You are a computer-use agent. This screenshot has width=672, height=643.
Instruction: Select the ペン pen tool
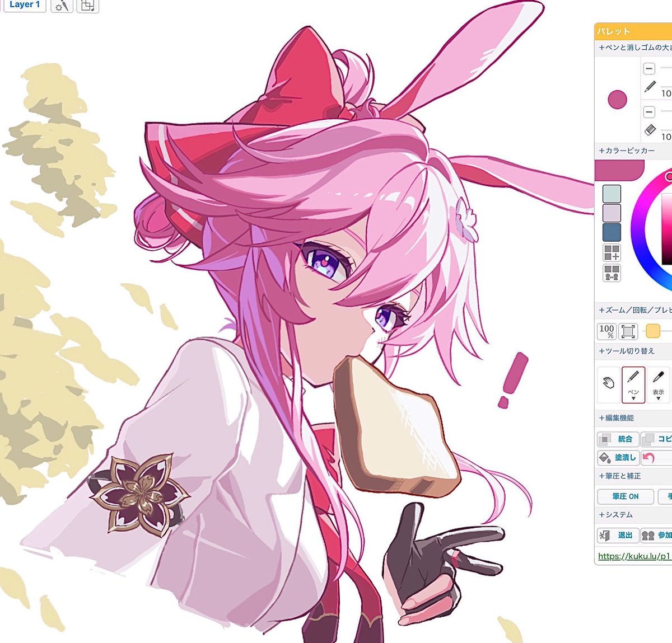633,384
